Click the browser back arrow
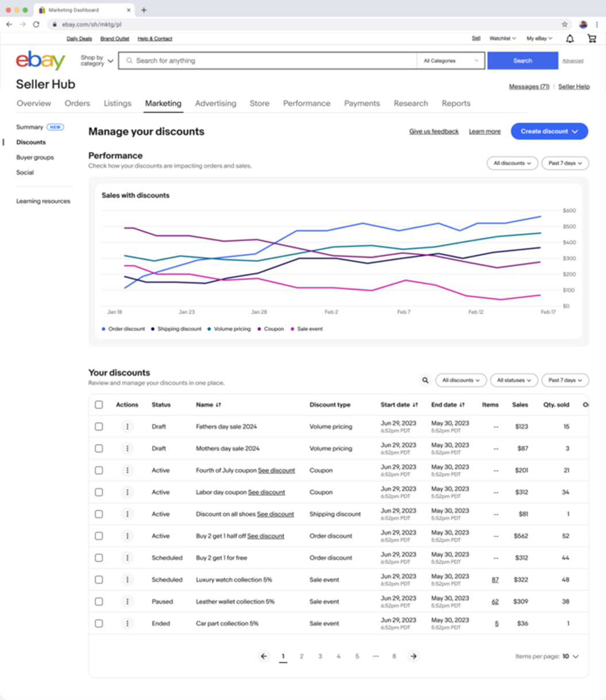The height and width of the screenshot is (700, 606). click(9, 25)
